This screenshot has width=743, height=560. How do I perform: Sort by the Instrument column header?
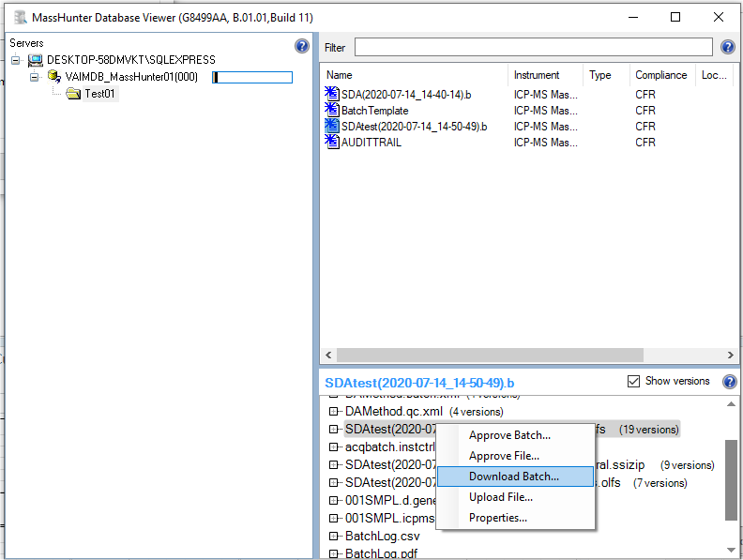pos(545,75)
